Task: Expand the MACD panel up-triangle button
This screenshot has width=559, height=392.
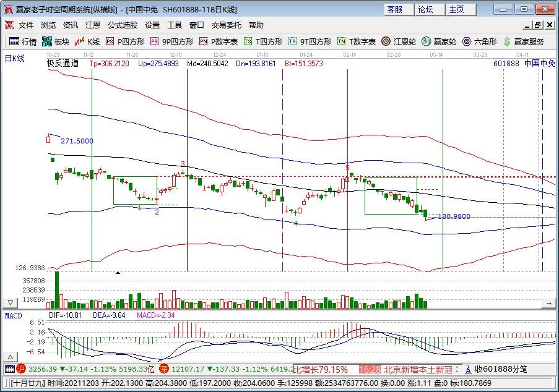Action: click(11, 356)
